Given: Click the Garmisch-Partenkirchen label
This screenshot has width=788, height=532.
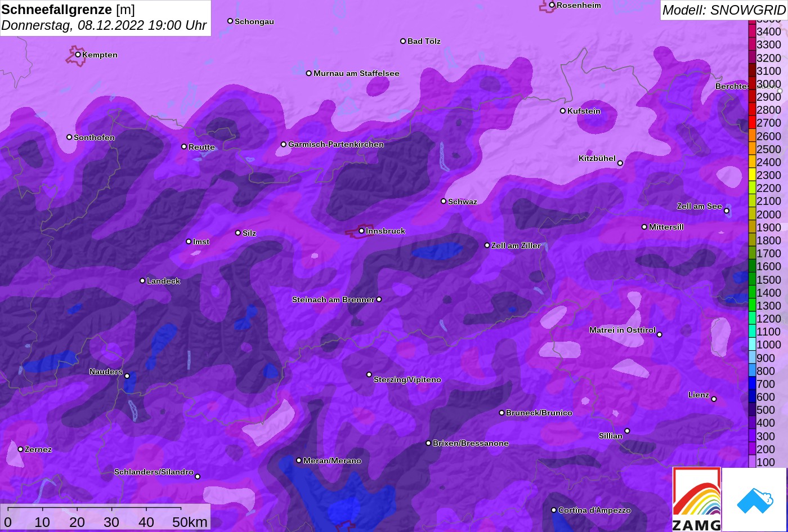Looking at the screenshot, I should coord(336,145).
